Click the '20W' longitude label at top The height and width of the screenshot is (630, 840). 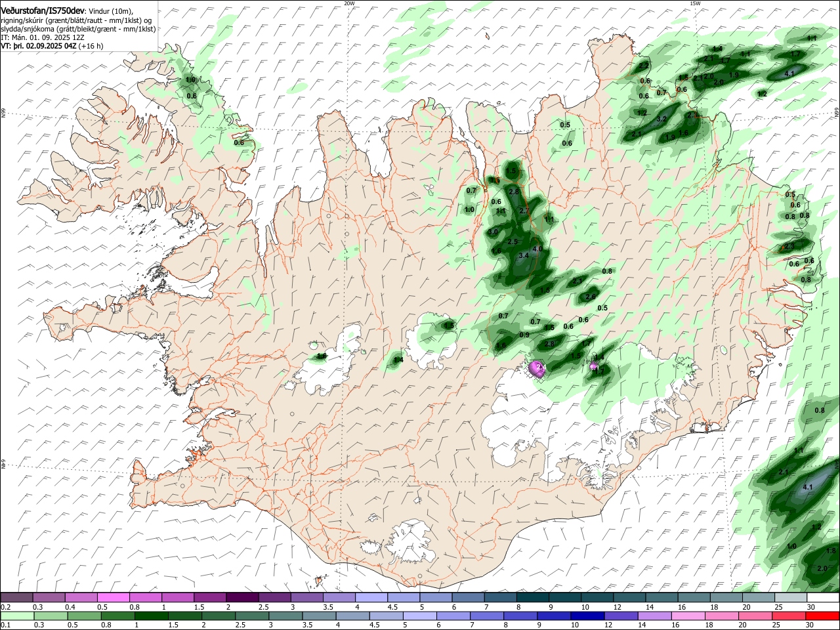pos(349,3)
